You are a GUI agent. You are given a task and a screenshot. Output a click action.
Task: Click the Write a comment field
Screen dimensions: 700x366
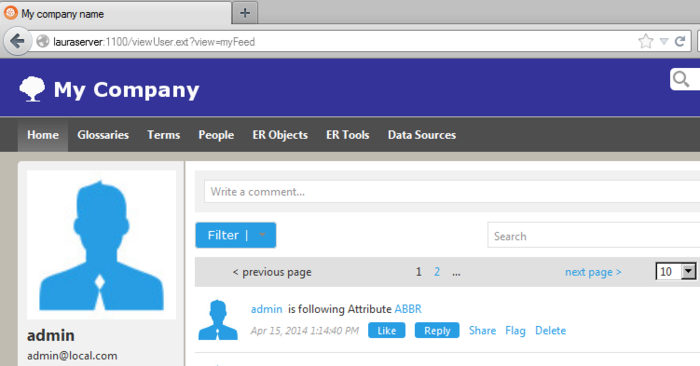(452, 192)
